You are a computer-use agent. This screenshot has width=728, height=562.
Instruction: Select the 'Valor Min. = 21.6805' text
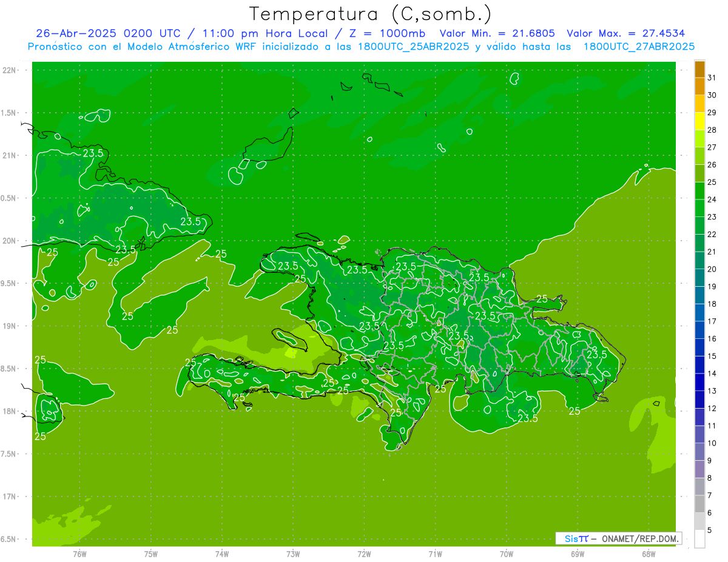tap(497, 33)
